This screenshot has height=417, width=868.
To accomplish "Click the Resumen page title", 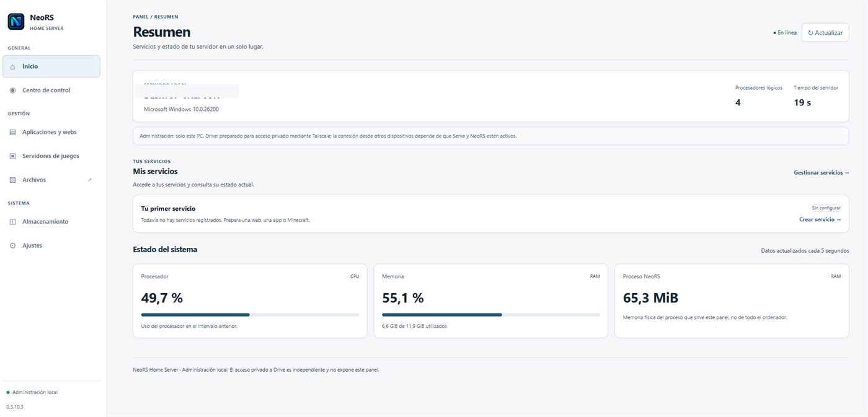I will [162, 32].
